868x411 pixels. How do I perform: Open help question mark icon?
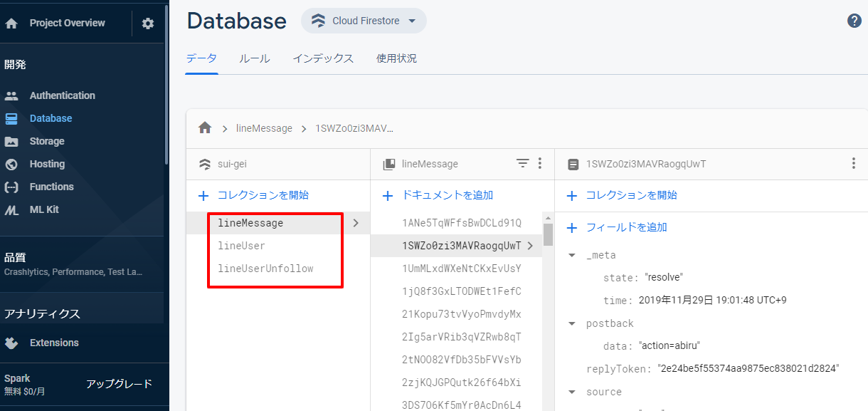coord(854,21)
